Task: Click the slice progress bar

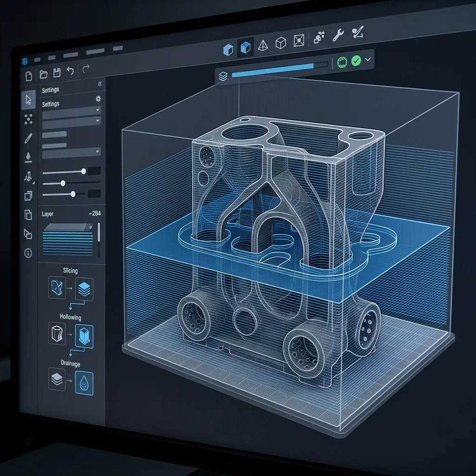Action: (279, 69)
